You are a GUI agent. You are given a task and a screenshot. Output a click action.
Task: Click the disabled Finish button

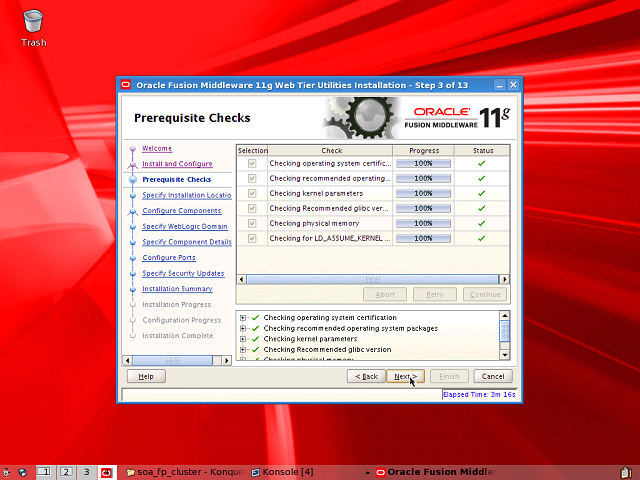(449, 376)
